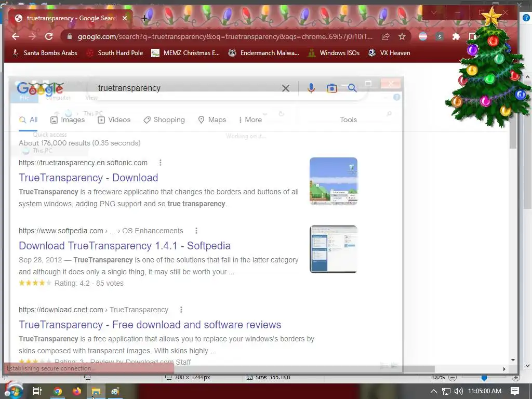Clear the search box with the X
Screen dimensions: 532x399
coord(286,88)
